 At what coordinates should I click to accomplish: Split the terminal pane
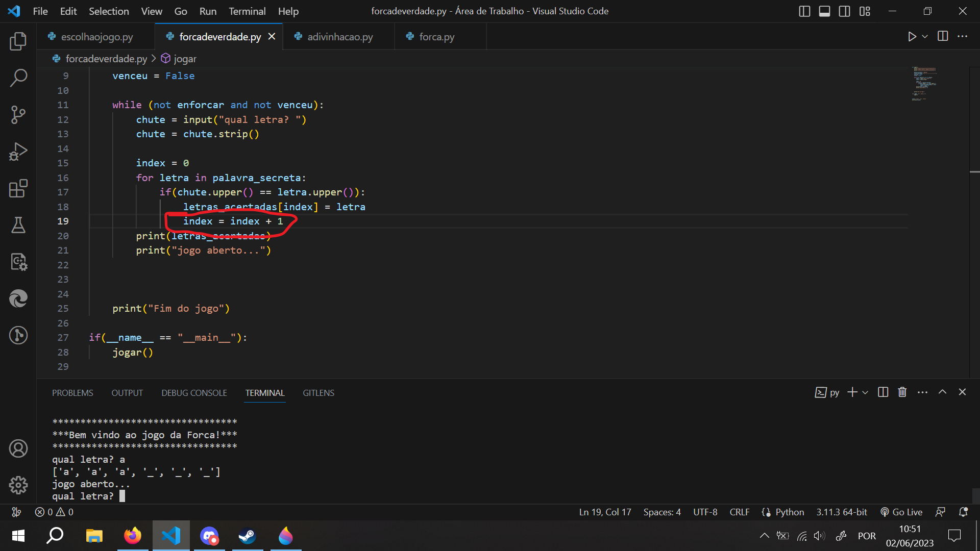coord(883,392)
